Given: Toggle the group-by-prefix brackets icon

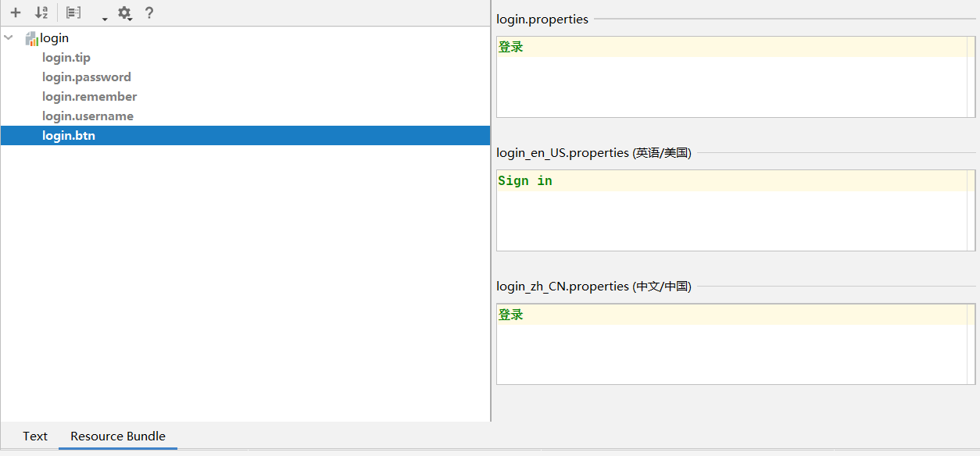Looking at the screenshot, I should (x=73, y=12).
